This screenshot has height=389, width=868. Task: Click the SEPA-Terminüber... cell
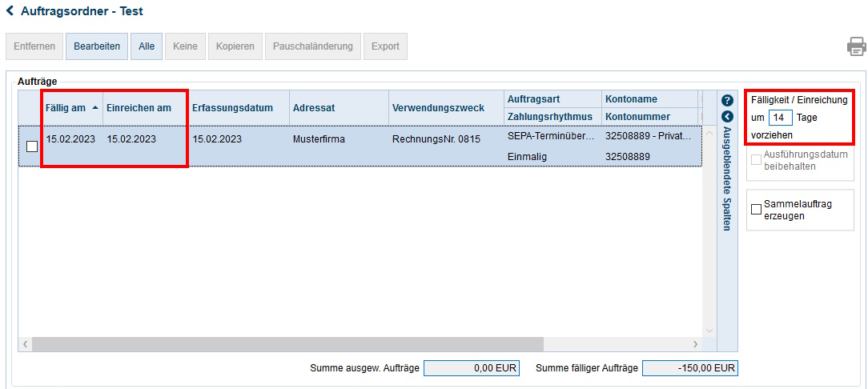[x=552, y=136]
